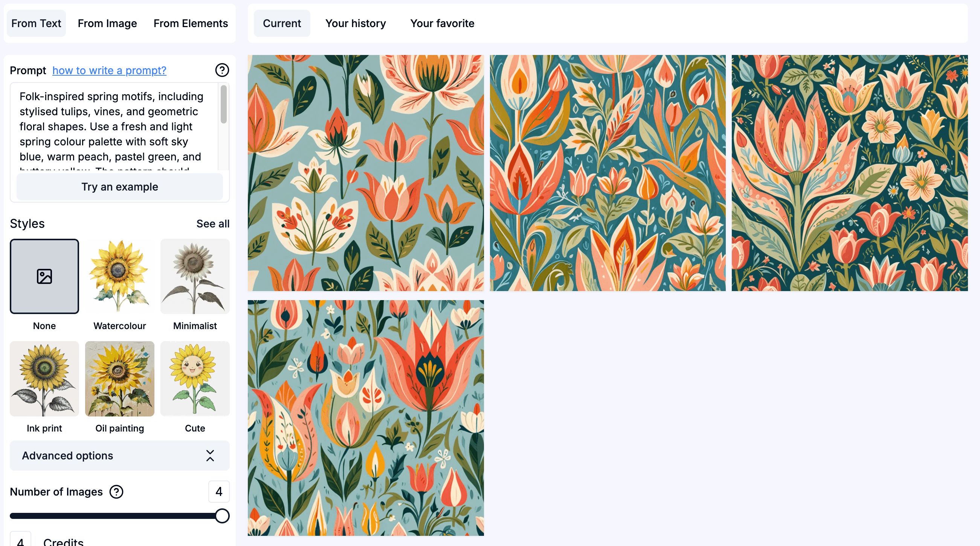The height and width of the screenshot is (546, 980).
Task: Expand styles with See all
Action: (x=213, y=224)
